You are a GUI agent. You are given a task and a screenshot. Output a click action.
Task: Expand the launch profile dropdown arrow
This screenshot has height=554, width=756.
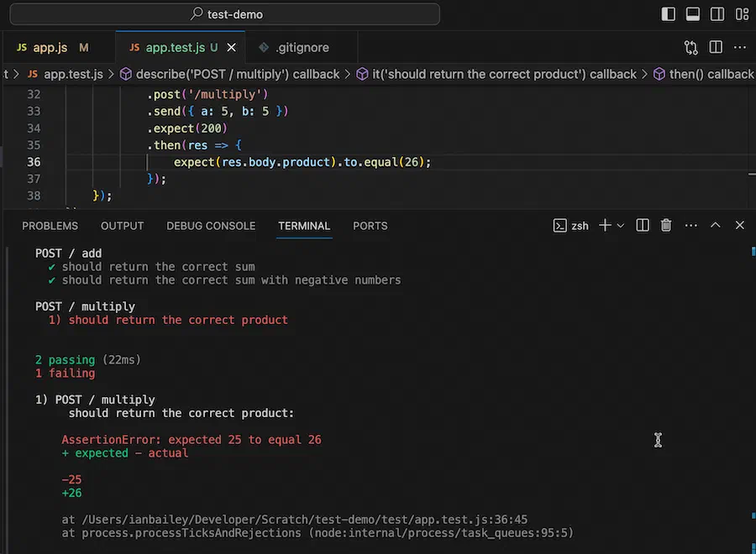pyautogui.click(x=621, y=226)
